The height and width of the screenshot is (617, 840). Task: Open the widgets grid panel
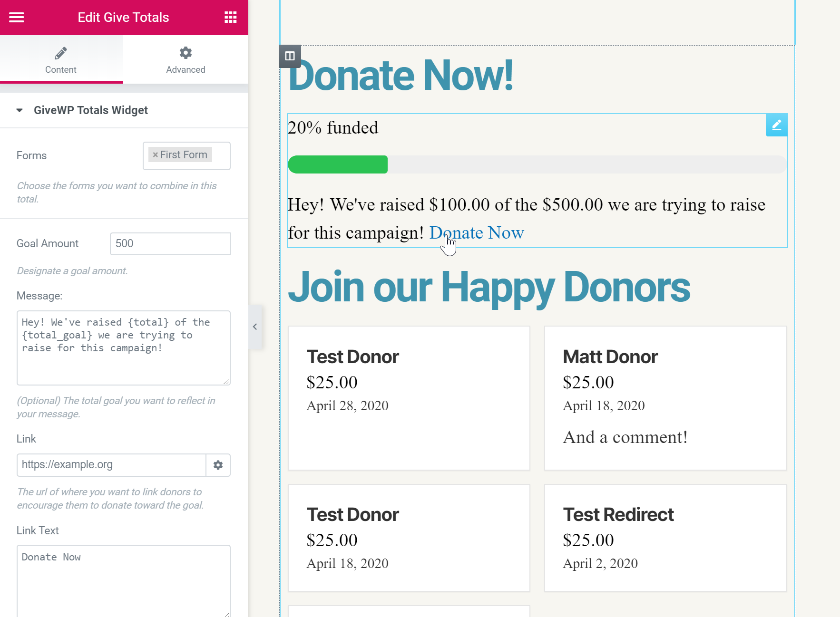[x=231, y=18]
